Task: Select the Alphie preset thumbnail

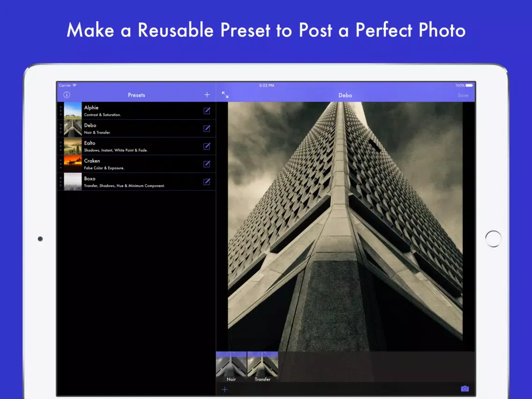Action: coord(73,111)
